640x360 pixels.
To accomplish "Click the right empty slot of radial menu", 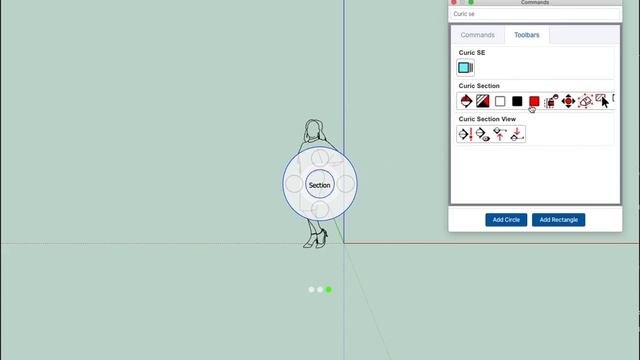I will point(346,184).
